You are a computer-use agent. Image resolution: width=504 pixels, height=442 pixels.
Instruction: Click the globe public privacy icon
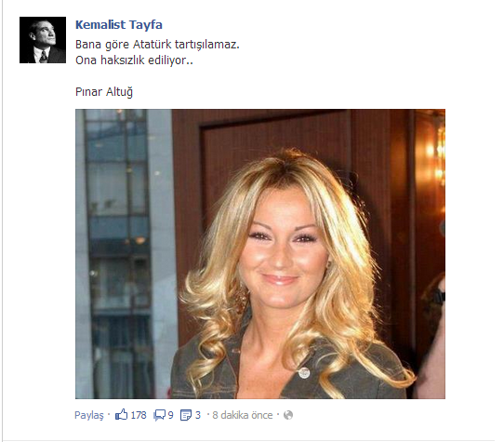click(288, 415)
